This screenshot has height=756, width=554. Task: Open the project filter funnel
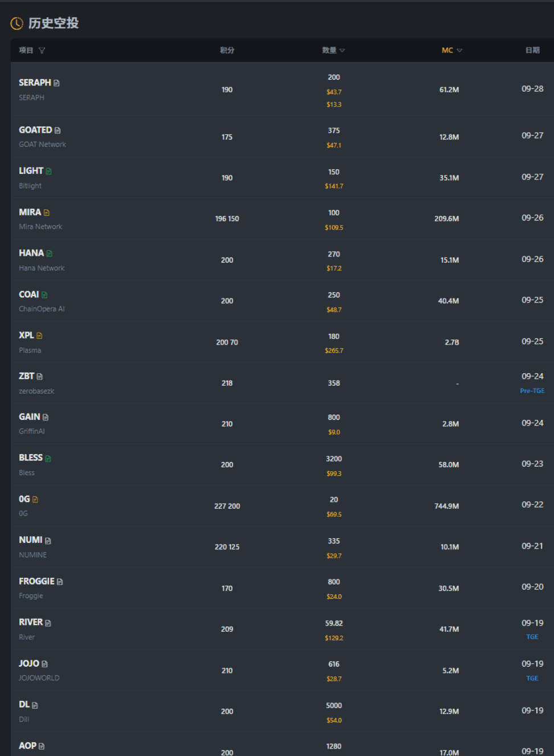pos(42,51)
